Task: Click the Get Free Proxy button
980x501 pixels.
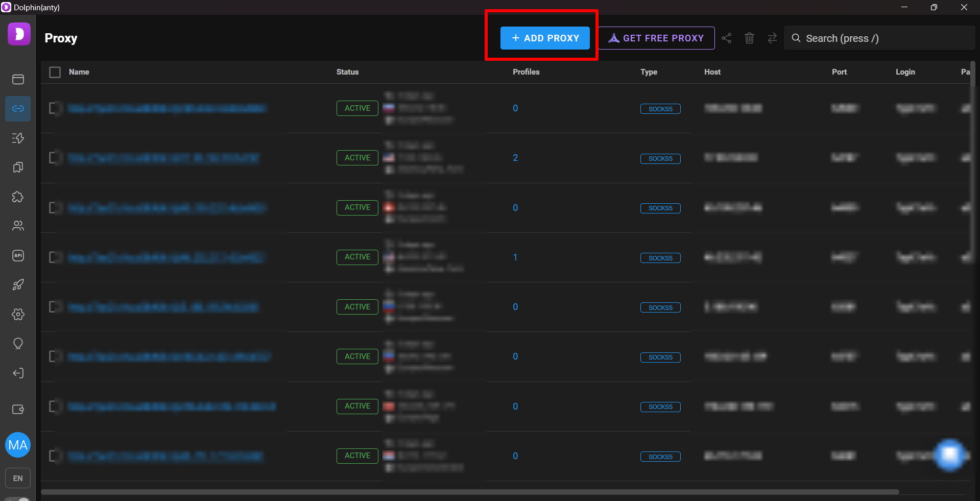Action: [x=656, y=38]
